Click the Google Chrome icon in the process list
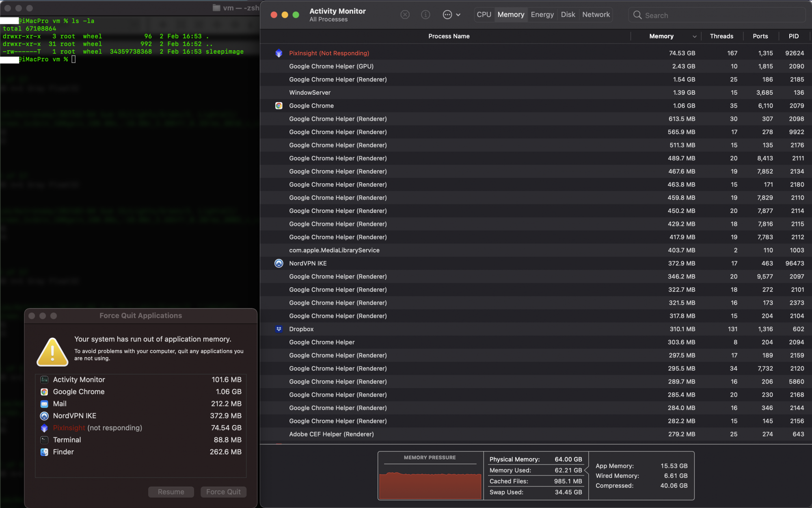The width and height of the screenshot is (812, 508). [279, 106]
